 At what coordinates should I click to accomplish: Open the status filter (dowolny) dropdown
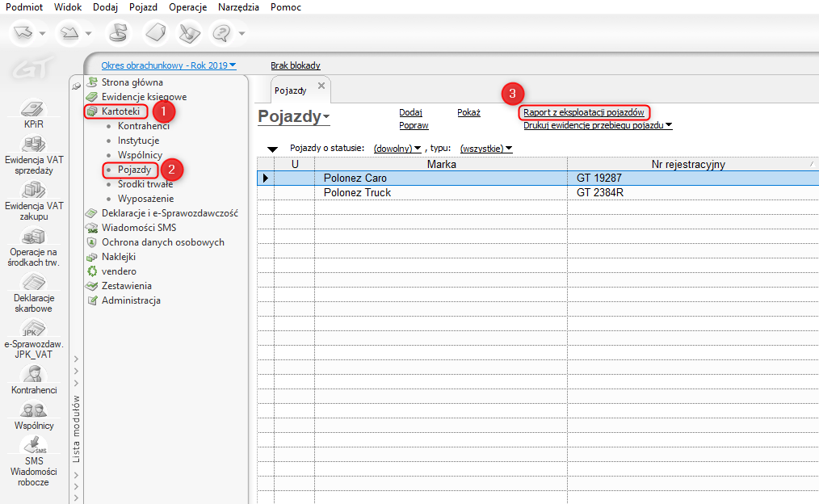(x=397, y=149)
